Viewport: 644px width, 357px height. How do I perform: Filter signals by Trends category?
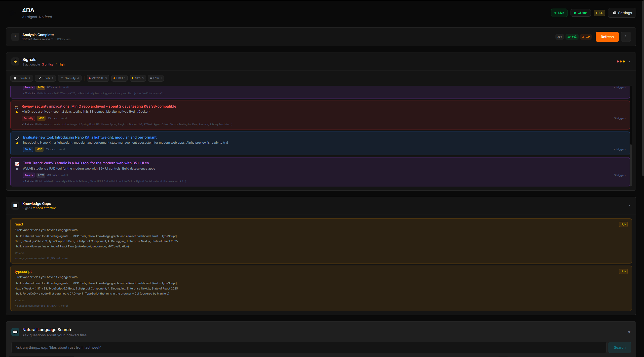pyautogui.click(x=22, y=78)
